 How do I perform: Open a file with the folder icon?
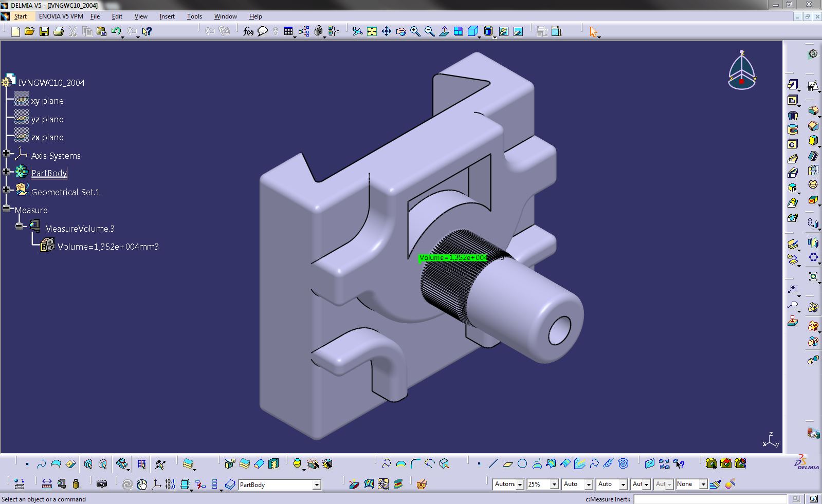29,31
